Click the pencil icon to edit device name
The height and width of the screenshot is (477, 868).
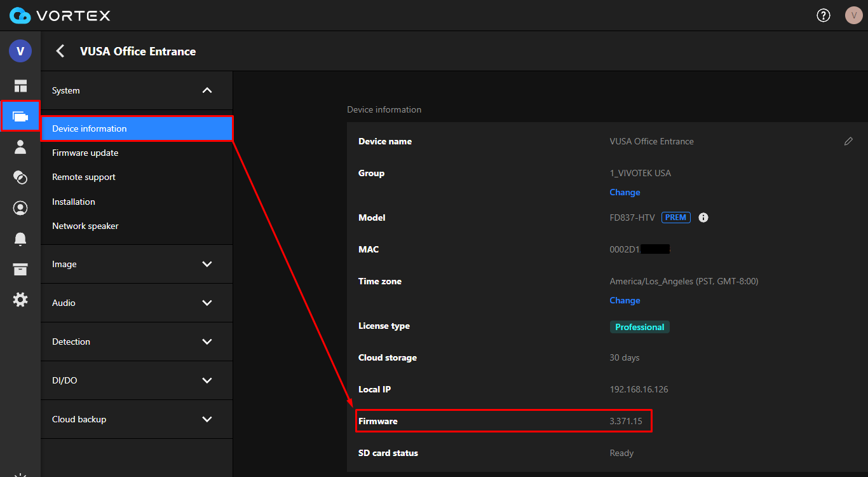(848, 141)
